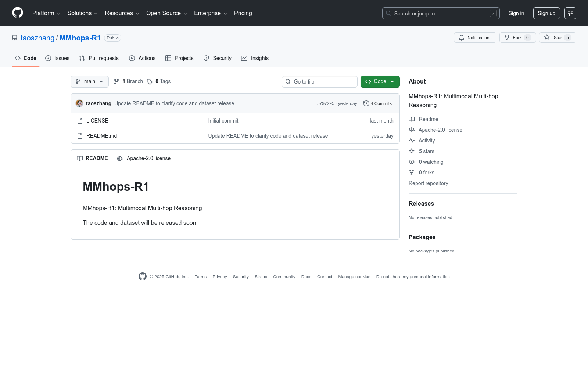Click the fork icon beside 0 forks
Viewport: 588px width, 368px height.
tap(412, 173)
